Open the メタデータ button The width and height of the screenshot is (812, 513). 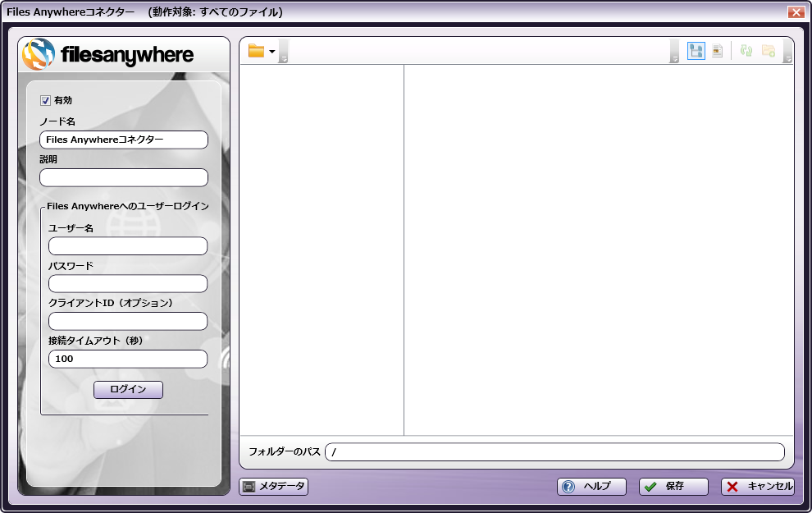(x=273, y=487)
